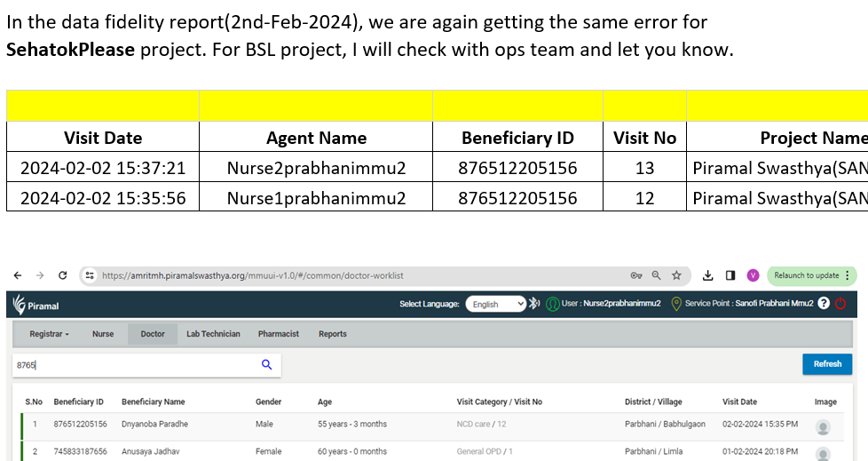Click the 55 years - 3 months age cell

pos(352,425)
